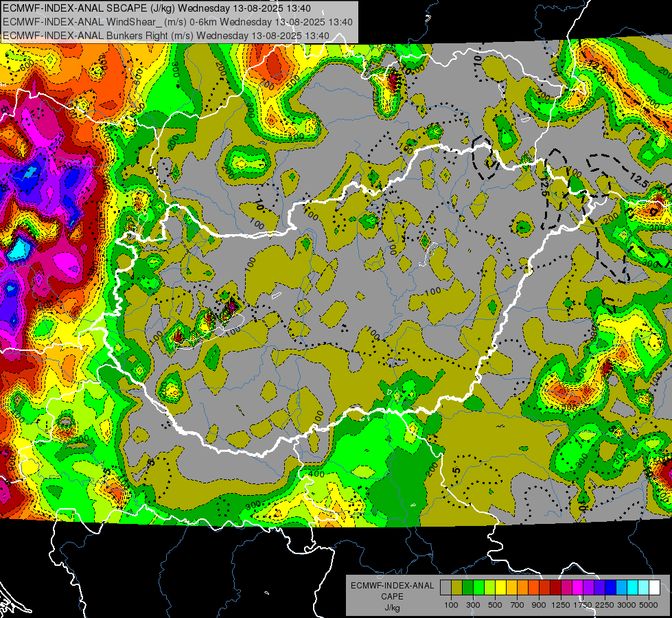The width and height of the screenshot is (672, 618).
Task: Pick the gray swatch in the CAPE legend
Action: [x=445, y=587]
